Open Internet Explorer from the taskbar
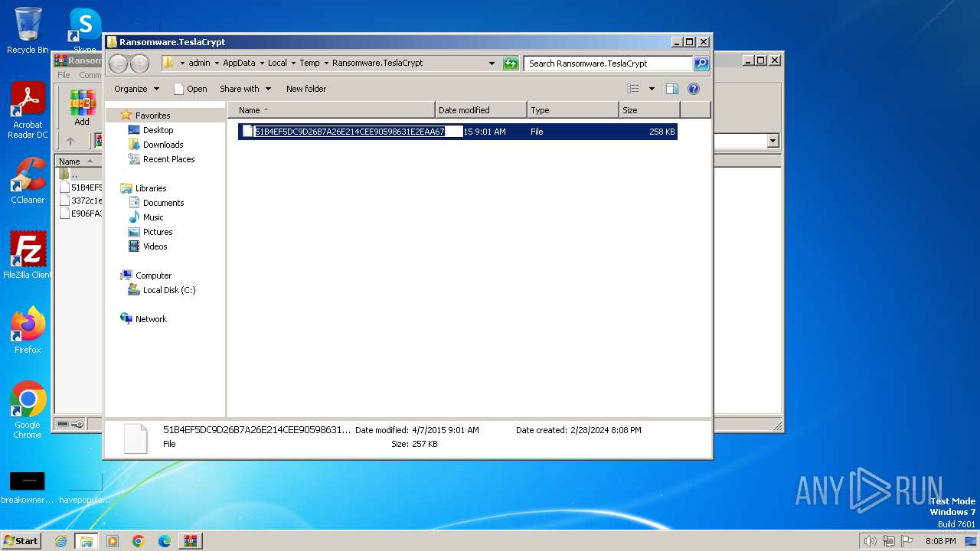The image size is (980, 551). [x=61, y=541]
